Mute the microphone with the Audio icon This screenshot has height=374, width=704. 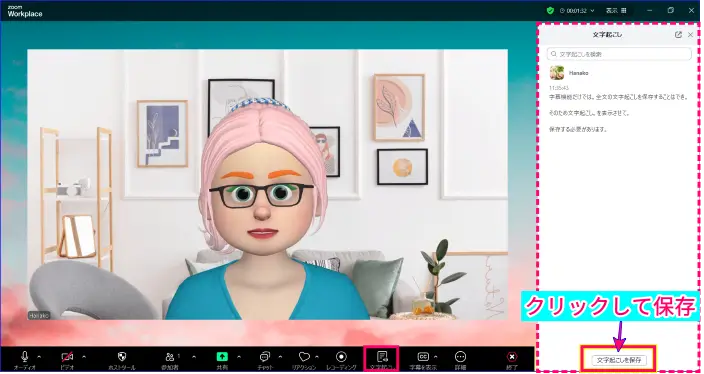25,356
